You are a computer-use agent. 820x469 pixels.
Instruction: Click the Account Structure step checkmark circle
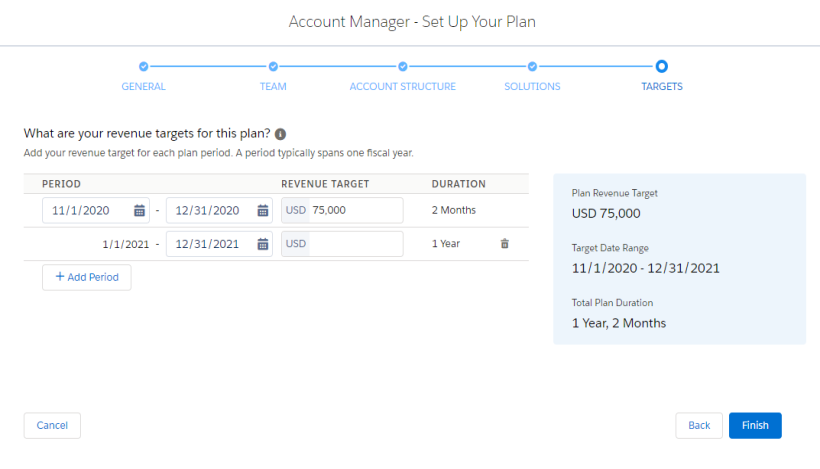point(403,66)
